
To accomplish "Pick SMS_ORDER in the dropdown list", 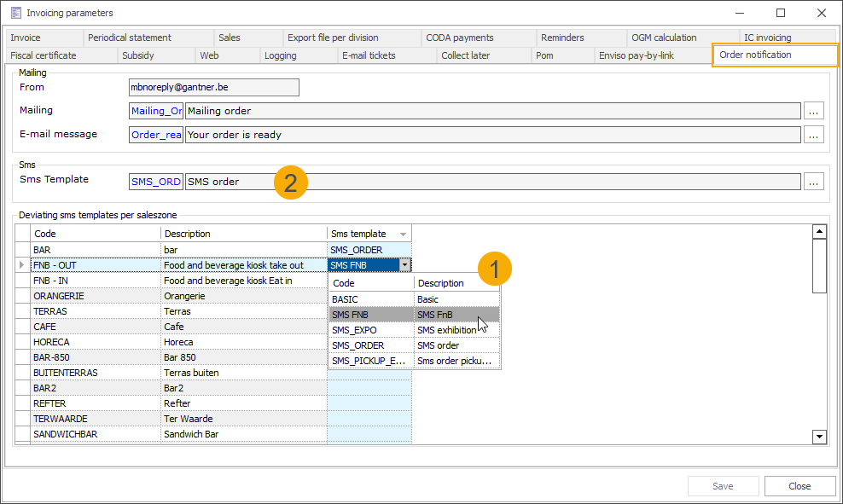I will click(358, 345).
